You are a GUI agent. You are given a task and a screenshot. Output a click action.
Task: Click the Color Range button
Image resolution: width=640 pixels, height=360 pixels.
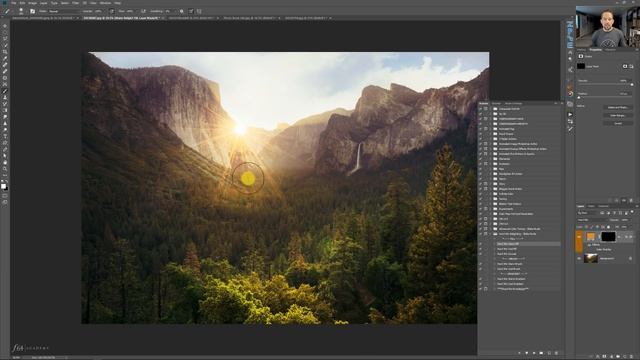click(618, 116)
